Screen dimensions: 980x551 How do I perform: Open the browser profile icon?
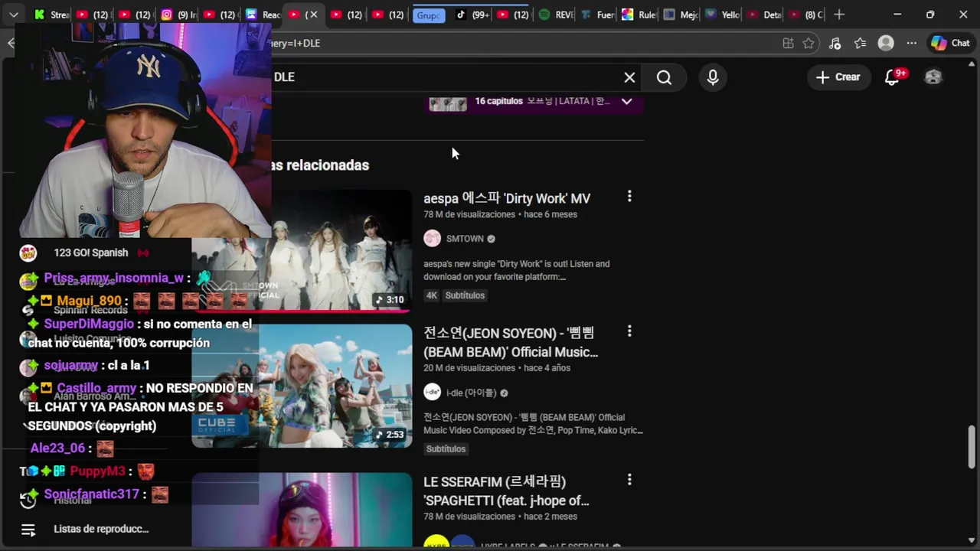point(886,44)
